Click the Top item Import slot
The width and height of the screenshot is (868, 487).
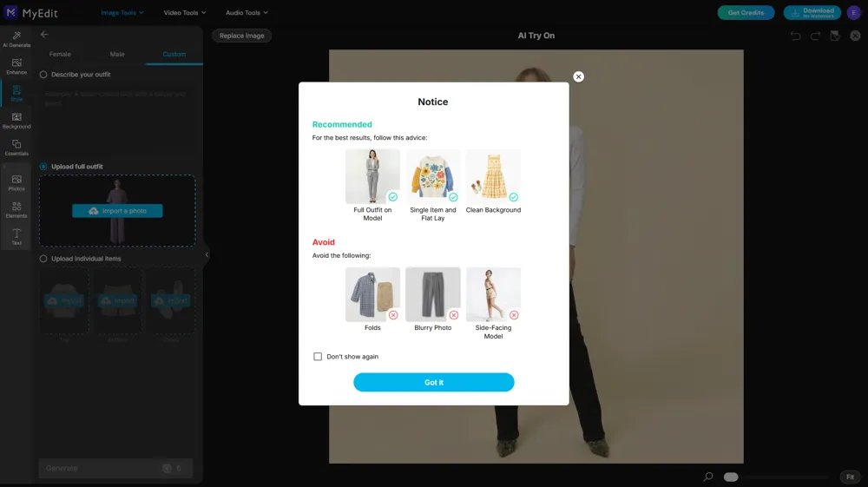pos(64,300)
